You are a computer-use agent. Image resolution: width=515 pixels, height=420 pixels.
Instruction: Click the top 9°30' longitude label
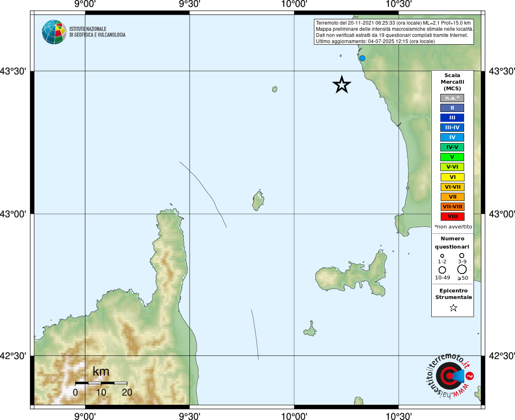(190, 5)
